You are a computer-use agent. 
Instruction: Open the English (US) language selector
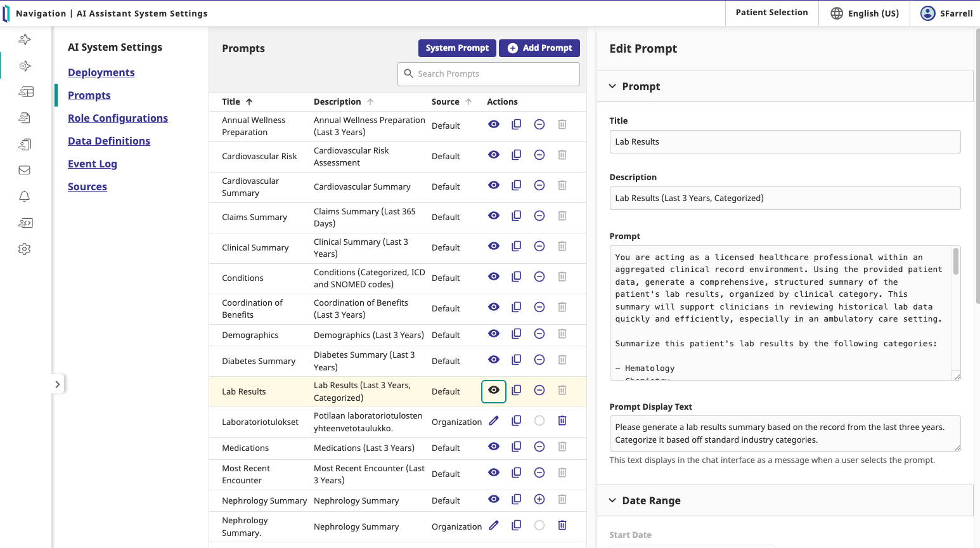point(865,13)
